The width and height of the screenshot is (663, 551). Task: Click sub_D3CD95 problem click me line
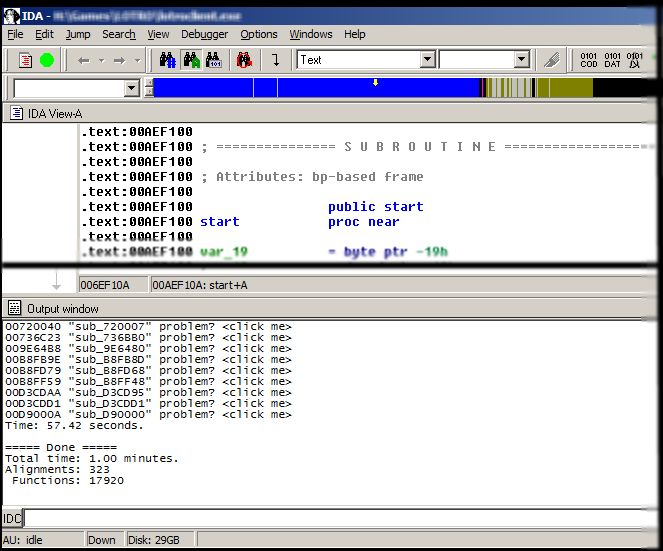[148, 392]
